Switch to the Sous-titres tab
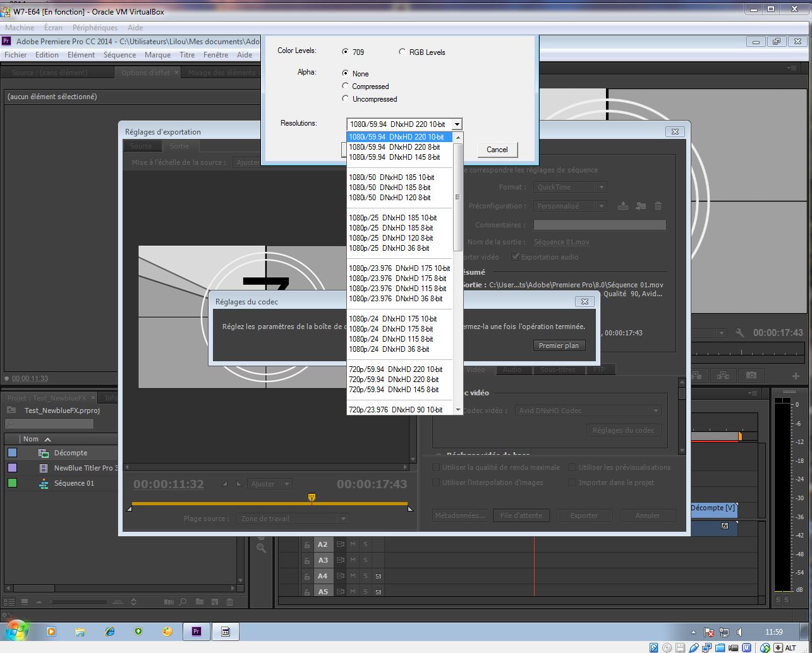This screenshot has height=653, width=812. click(x=557, y=369)
